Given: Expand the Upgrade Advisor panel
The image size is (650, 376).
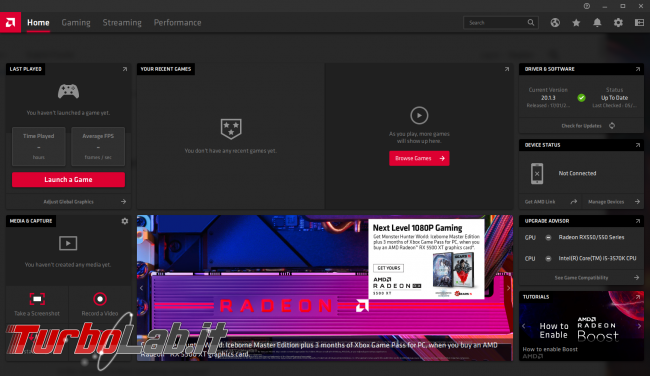Looking at the screenshot, I should [638, 221].
